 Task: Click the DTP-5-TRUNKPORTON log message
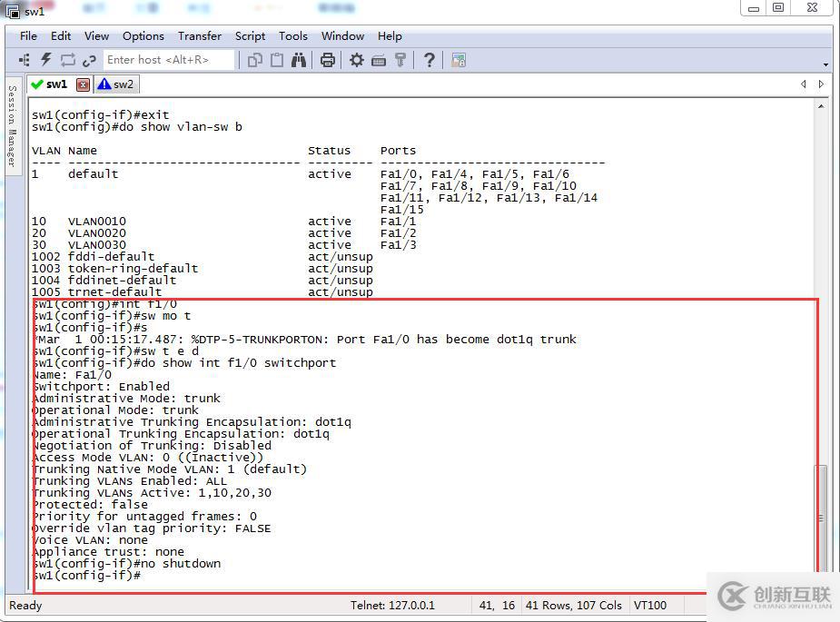pyautogui.click(x=305, y=339)
